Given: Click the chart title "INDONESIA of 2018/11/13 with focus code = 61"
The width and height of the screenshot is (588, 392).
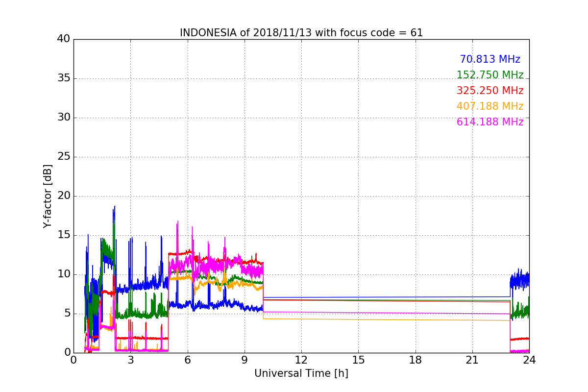Looking at the screenshot, I should [301, 33].
